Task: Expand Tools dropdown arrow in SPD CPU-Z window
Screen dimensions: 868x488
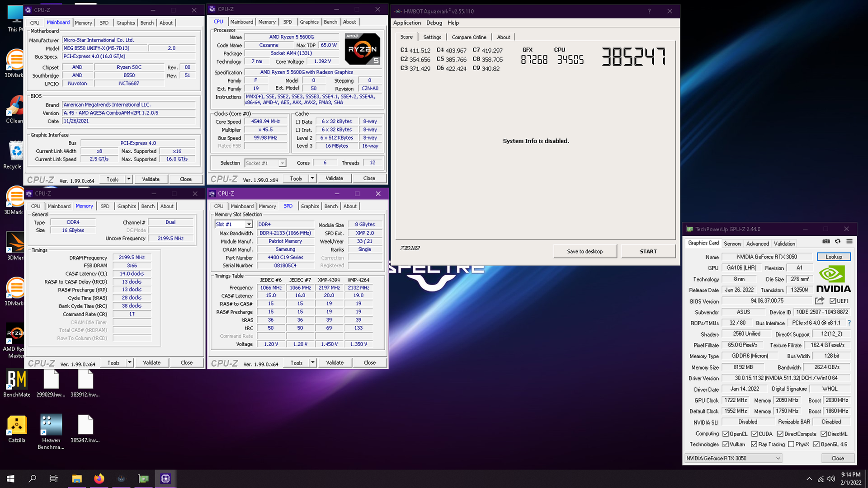Action: (313, 363)
